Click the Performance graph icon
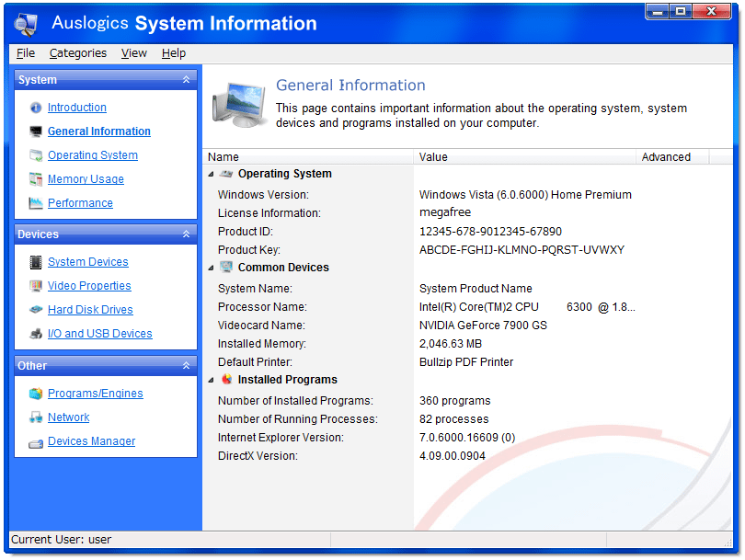Screen dimensions: 745x560 36,203
